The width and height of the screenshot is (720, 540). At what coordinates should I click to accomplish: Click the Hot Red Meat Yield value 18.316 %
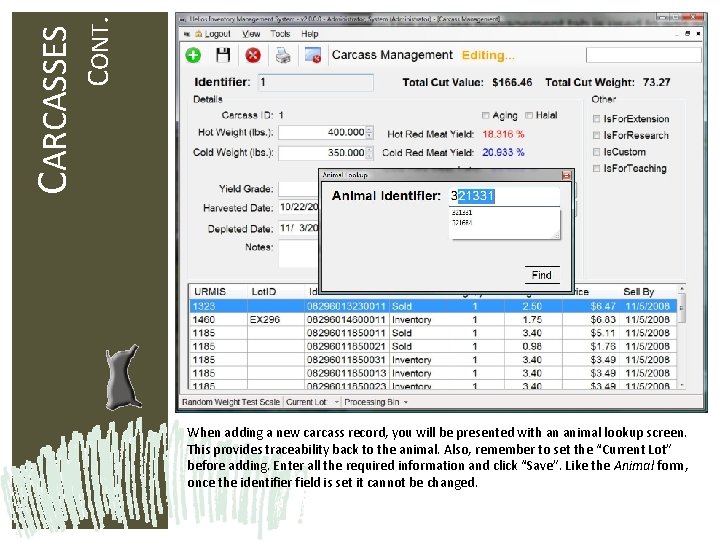coord(503,134)
